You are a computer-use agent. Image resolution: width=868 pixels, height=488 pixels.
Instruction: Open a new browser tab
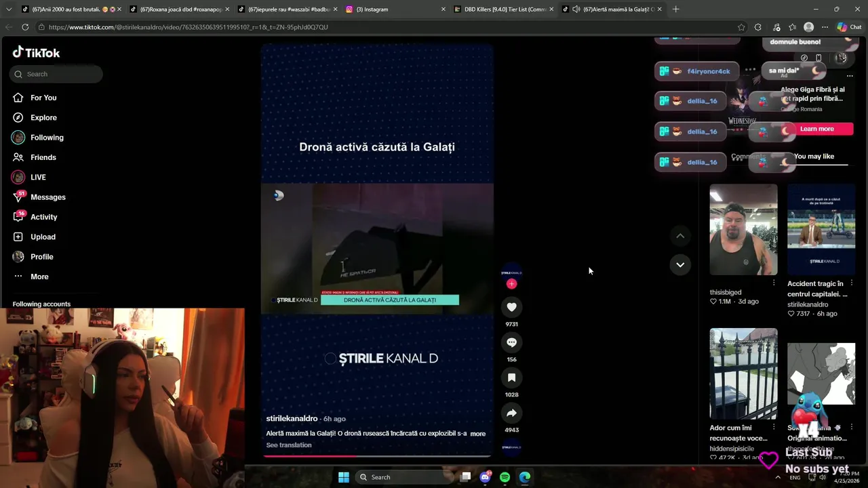tap(675, 9)
